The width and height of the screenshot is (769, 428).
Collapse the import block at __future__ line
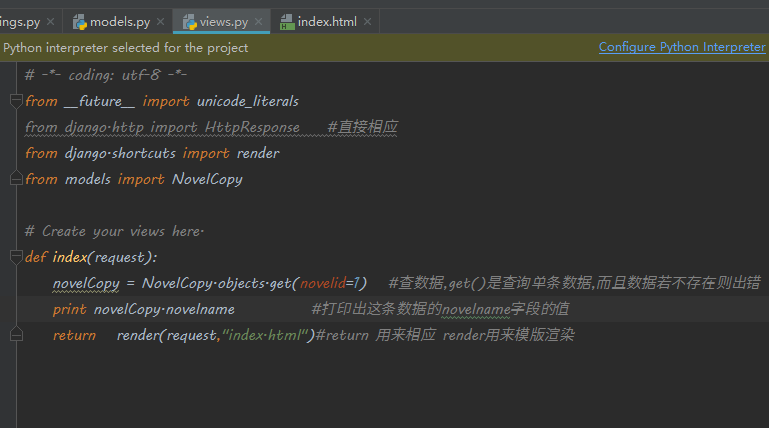pyautogui.click(x=16, y=101)
